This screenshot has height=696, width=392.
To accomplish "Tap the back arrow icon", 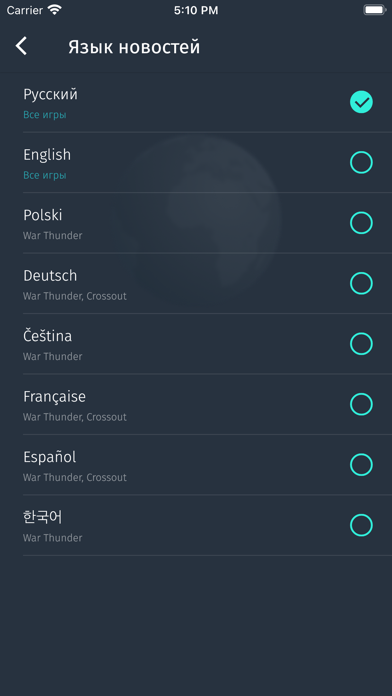I will click(x=21, y=47).
